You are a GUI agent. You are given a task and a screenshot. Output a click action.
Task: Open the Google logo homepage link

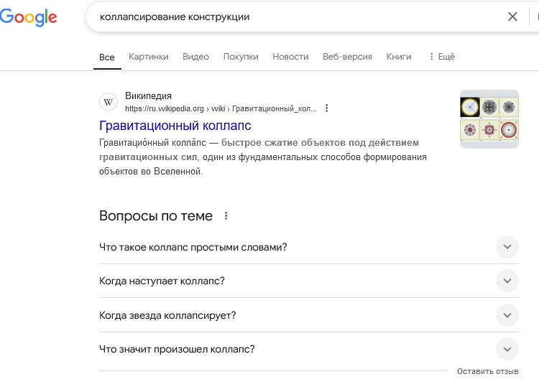point(29,17)
